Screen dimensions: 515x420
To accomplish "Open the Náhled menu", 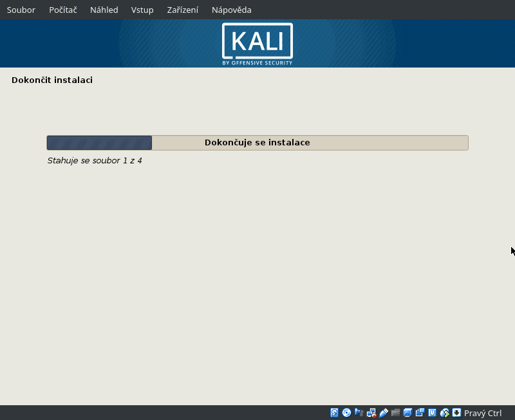I will [x=104, y=10].
